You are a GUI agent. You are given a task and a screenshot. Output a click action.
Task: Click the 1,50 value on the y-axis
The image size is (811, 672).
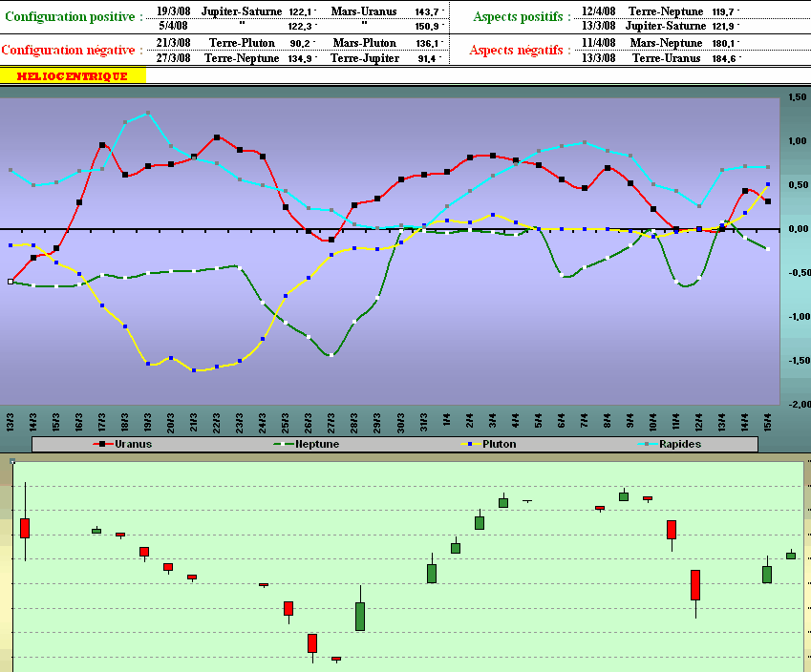coord(796,97)
